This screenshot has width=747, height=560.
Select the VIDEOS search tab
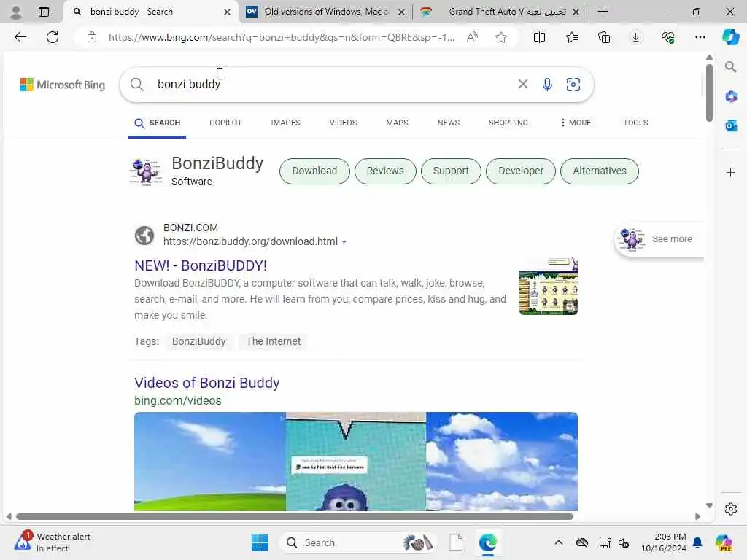[343, 122]
